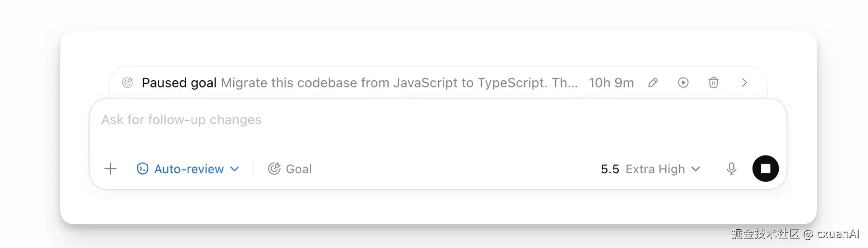Click the 5.5 model version label
868x248 pixels.
pos(610,169)
